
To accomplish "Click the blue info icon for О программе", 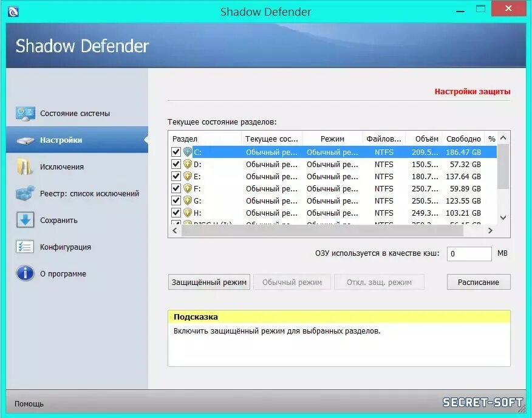I will (25, 273).
